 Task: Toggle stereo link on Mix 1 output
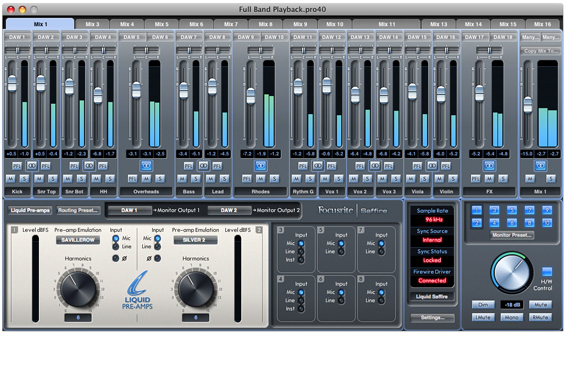coord(540,165)
